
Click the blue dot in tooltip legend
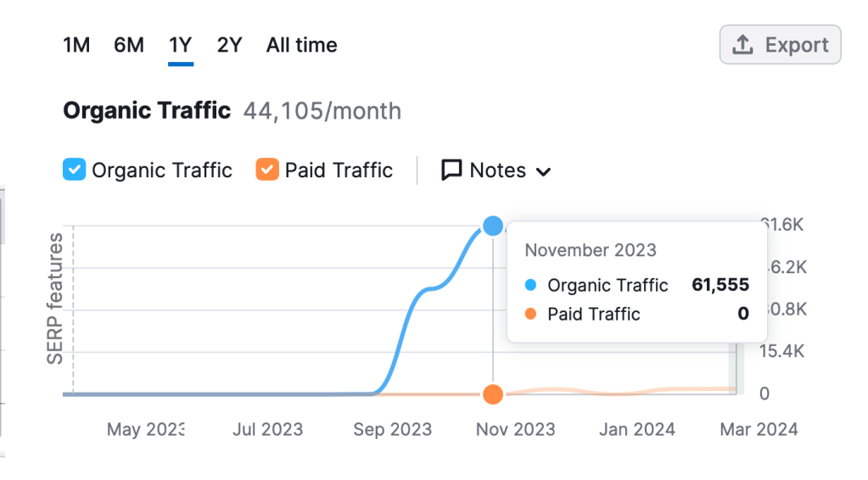click(531, 286)
